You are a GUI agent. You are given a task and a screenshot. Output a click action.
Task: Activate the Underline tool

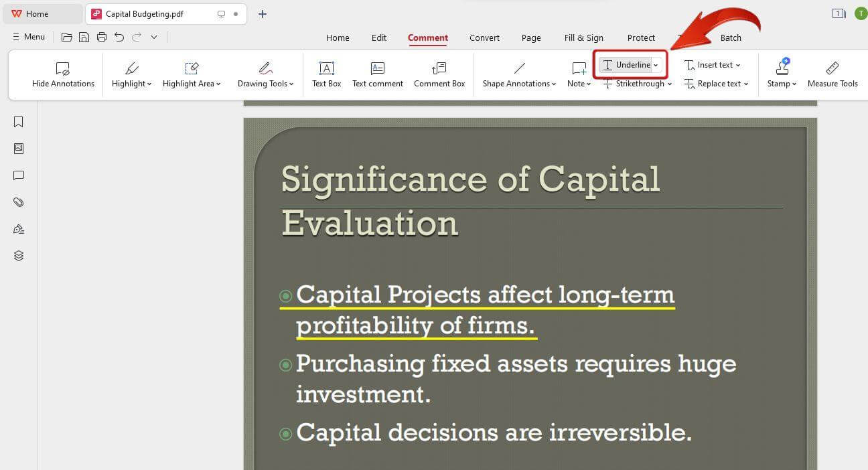pos(626,65)
